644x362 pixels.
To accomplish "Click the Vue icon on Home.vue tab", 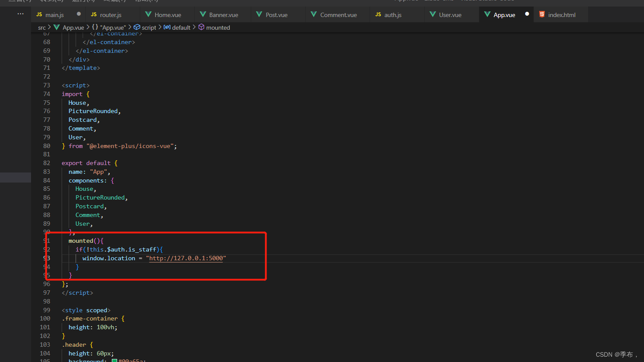I will (148, 14).
